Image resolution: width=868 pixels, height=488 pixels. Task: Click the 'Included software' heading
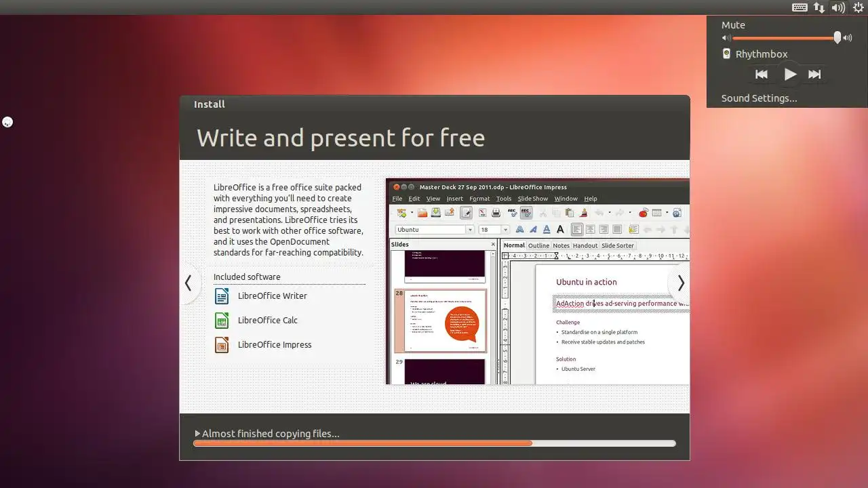click(x=247, y=277)
